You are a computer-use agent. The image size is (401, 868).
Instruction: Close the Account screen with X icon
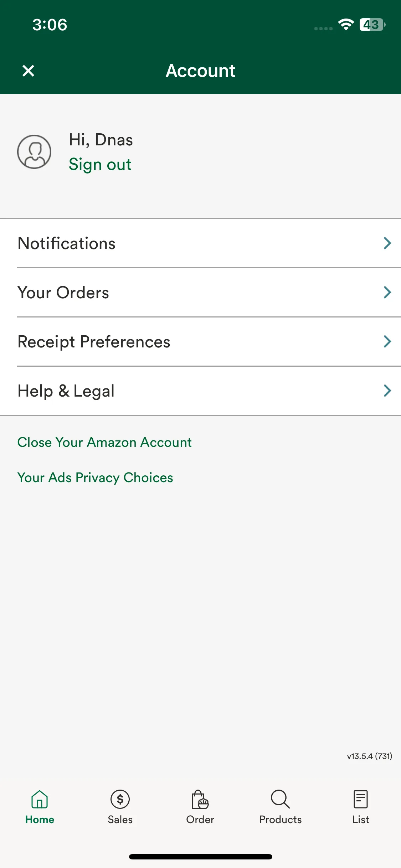[28, 71]
